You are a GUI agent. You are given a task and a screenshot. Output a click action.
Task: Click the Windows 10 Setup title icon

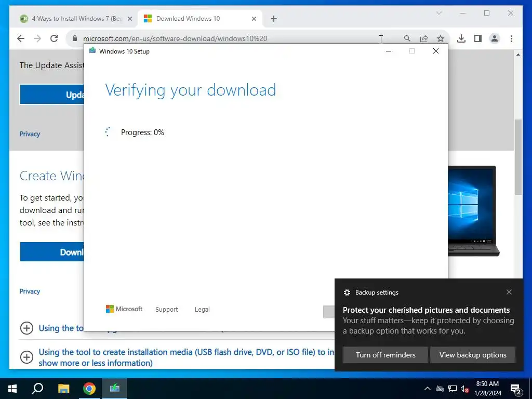[x=92, y=51]
